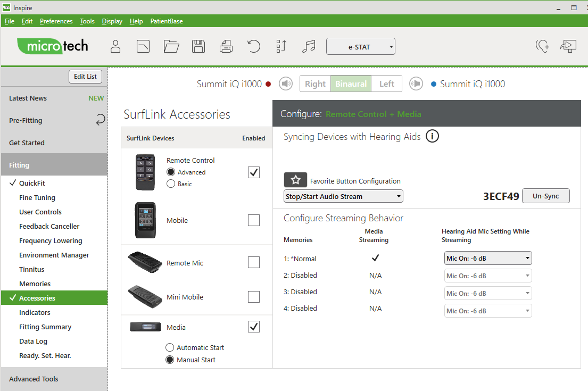Viewport: 588px width, 391px height.
Task: Open Latest News in sidebar
Action: (54, 98)
